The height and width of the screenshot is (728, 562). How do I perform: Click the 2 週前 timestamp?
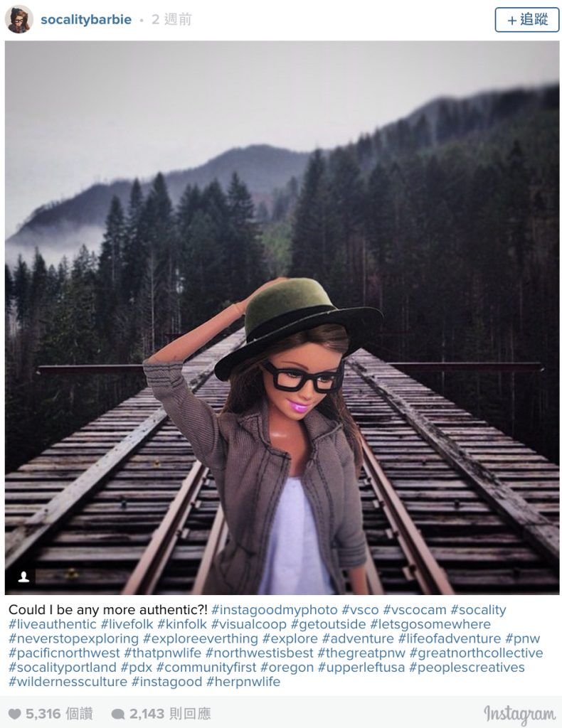[x=171, y=19]
